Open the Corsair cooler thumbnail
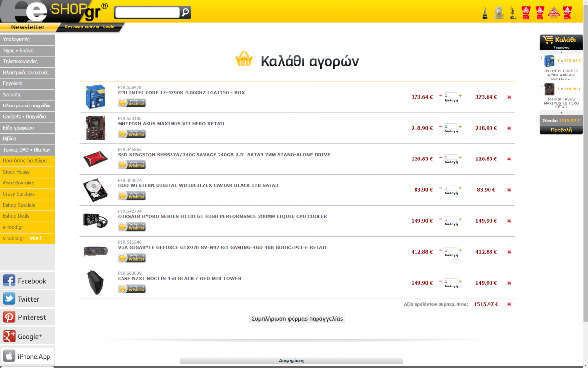The image size is (588, 368). pyautogui.click(x=95, y=220)
